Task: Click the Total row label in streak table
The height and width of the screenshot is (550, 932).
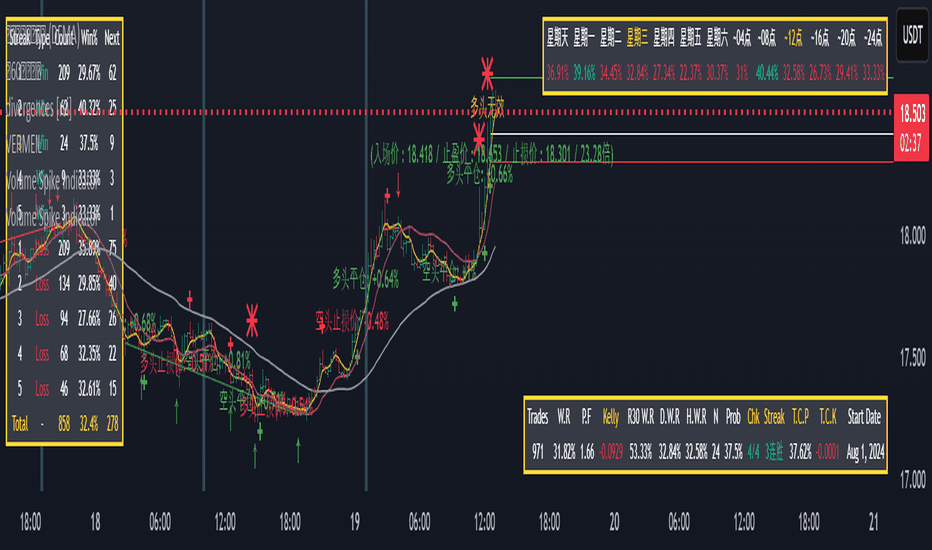Action: point(20,423)
